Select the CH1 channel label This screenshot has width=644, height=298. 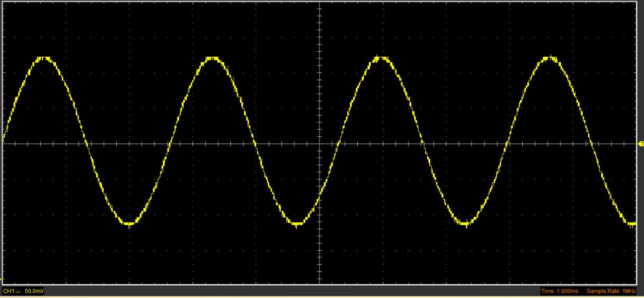point(9,291)
